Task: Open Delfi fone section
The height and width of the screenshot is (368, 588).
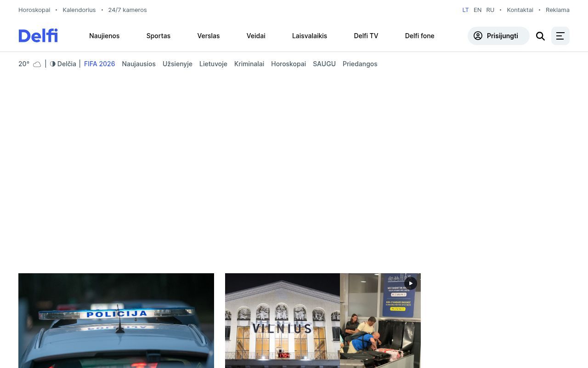Action: point(419,36)
